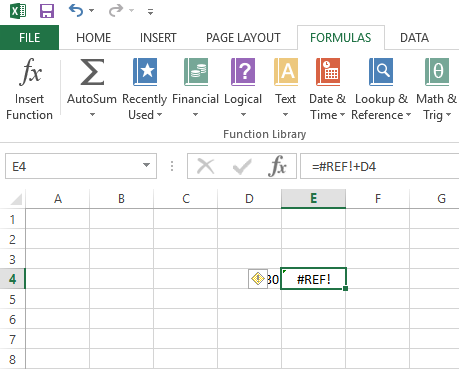
Task: Select the row 7 header
Action: 13,339
